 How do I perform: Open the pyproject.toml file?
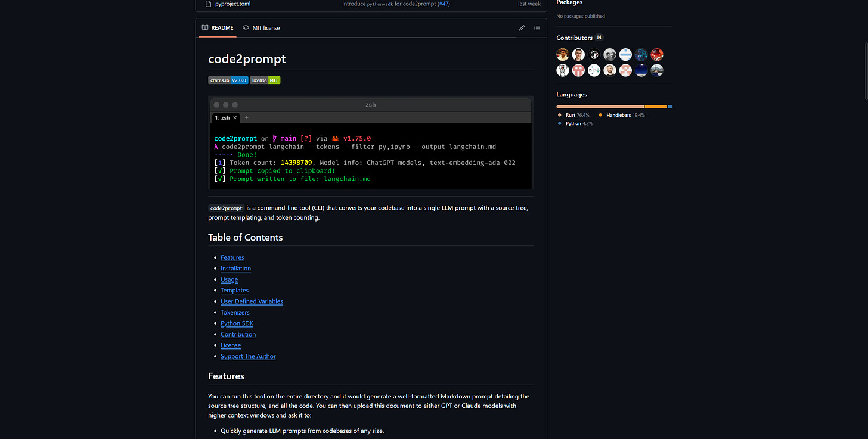pos(234,4)
